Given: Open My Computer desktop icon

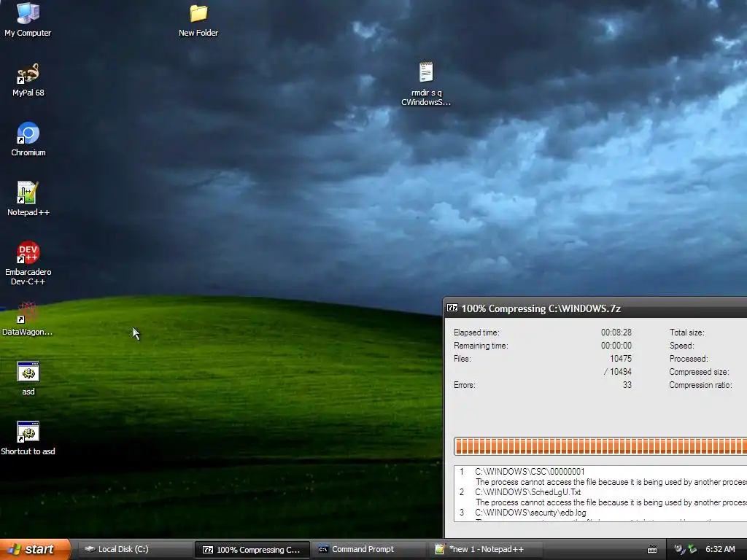Looking at the screenshot, I should pyautogui.click(x=28, y=19).
